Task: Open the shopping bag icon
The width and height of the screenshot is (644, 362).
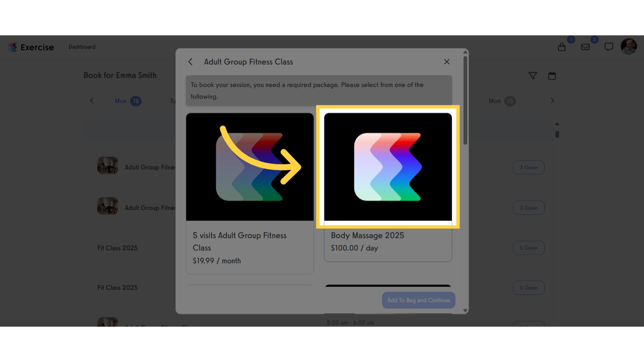Action: 562,47
